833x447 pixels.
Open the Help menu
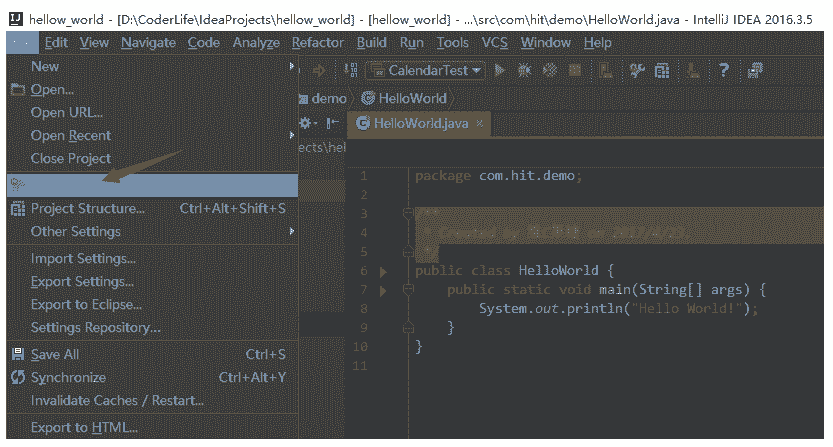point(598,43)
